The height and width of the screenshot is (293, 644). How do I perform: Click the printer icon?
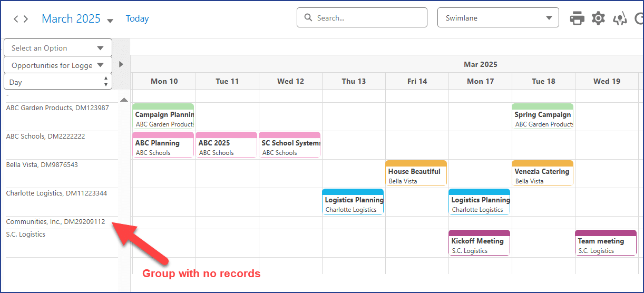577,18
